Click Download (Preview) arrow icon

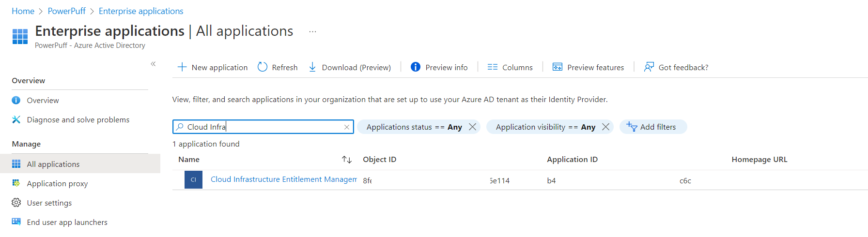click(312, 67)
